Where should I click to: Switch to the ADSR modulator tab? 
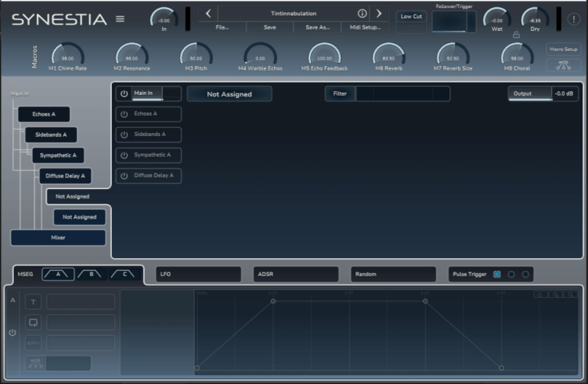point(296,274)
